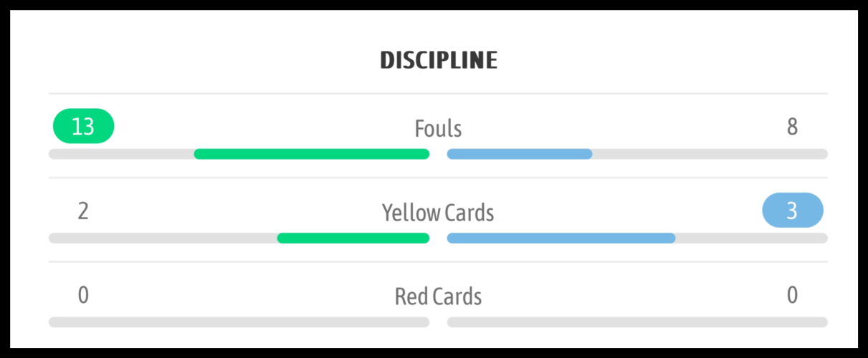This screenshot has width=868, height=358.
Task: Click the blue filled yellow cards bar
Action: tap(561, 238)
